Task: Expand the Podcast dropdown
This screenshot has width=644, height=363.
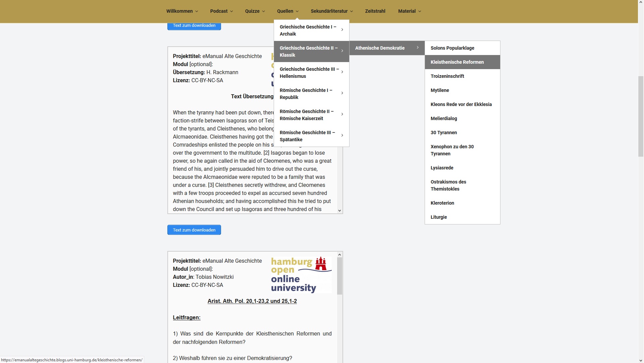Action: (x=221, y=11)
